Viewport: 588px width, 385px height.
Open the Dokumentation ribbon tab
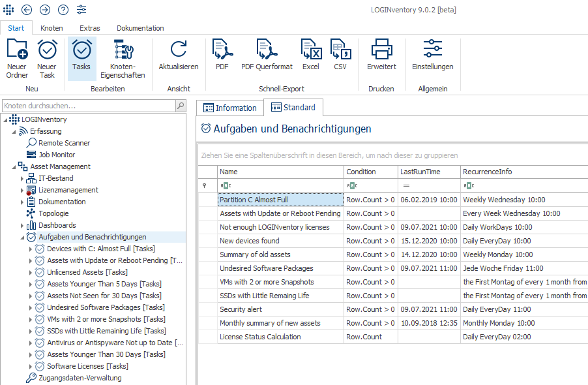[140, 28]
